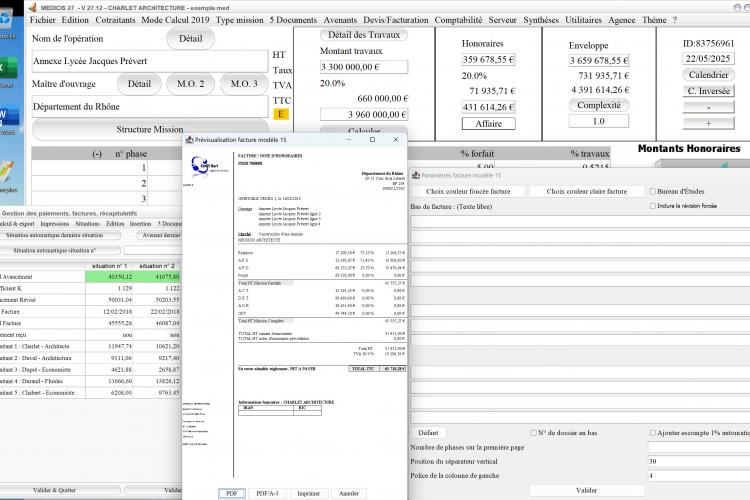Open the 'exemples' desktop shortcut
Viewport: 750px width, 500px height.
coord(7,171)
